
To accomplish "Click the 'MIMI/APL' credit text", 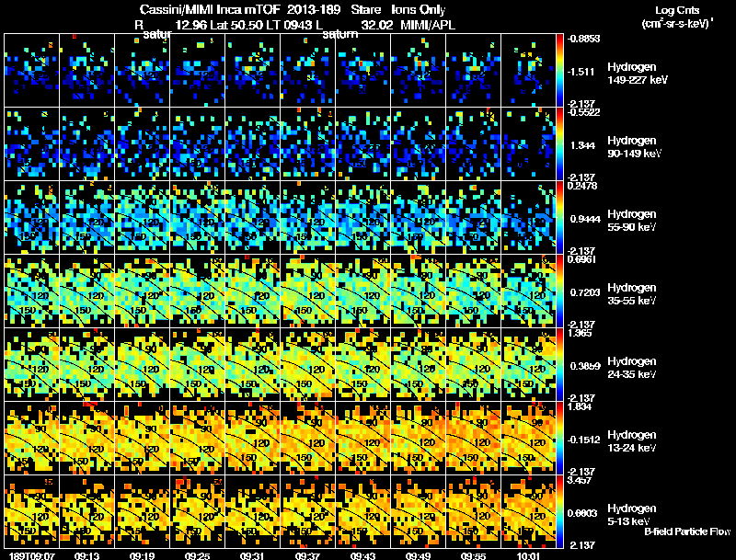I will click(428, 26).
